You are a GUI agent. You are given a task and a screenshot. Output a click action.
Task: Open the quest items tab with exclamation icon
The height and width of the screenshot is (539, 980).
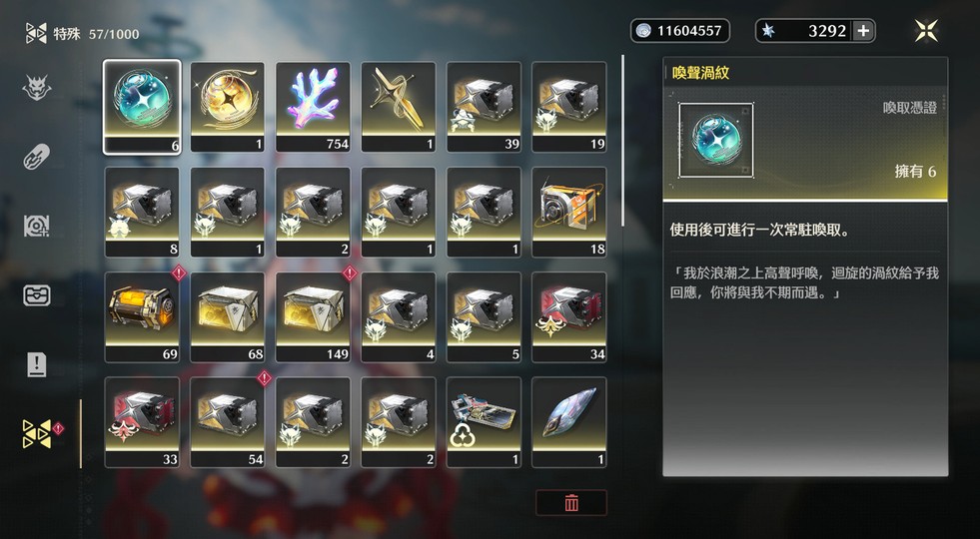(36, 364)
